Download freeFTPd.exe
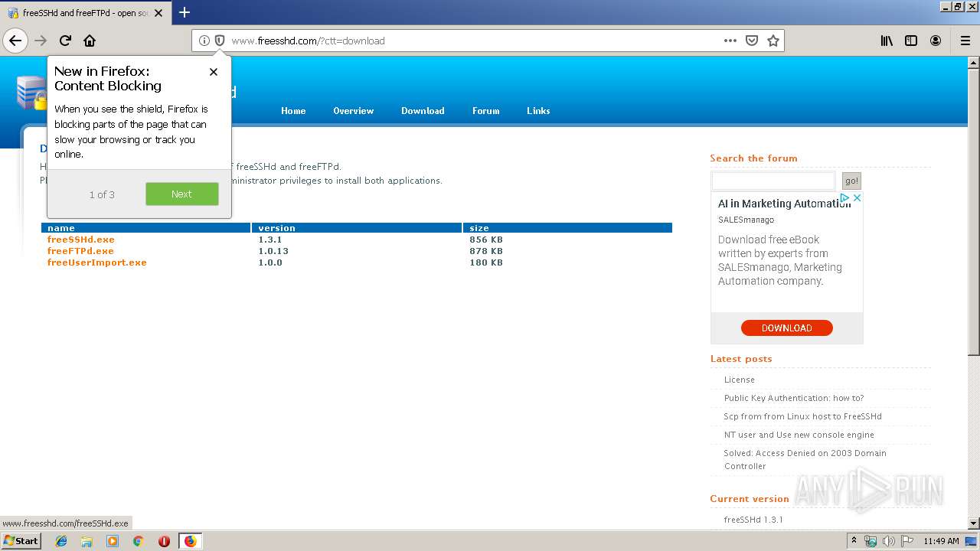Viewport: 980px width, 551px height. point(80,251)
